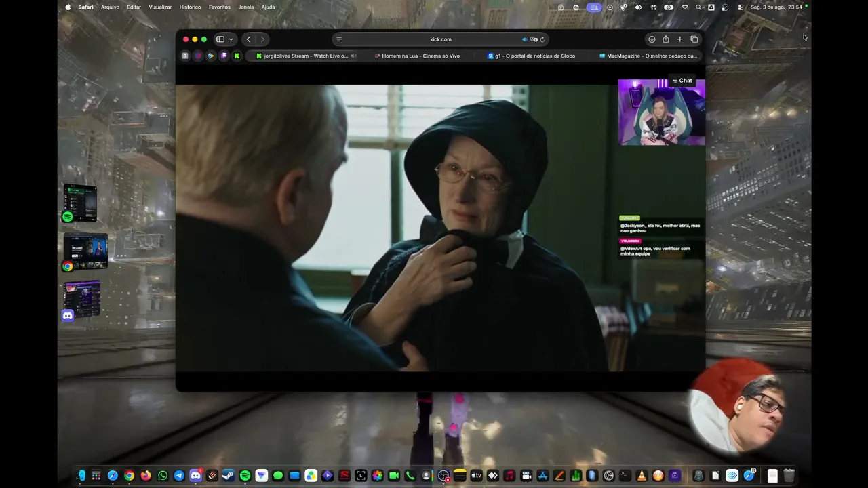
Task: Open the Chrome Stage Manager window thumbnail
Action: [x=85, y=252]
